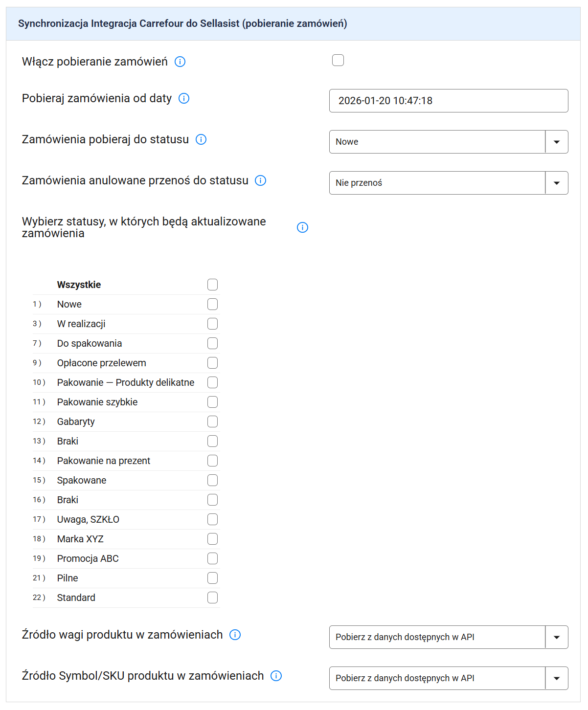Screen dimensions: 588x710
Task: Check the Pakowanie na prezent checkbox
Action: (212, 461)
